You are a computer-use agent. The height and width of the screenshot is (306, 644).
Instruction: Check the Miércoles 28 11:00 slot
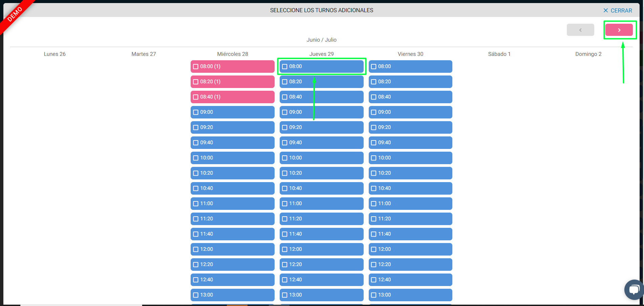coord(232,203)
